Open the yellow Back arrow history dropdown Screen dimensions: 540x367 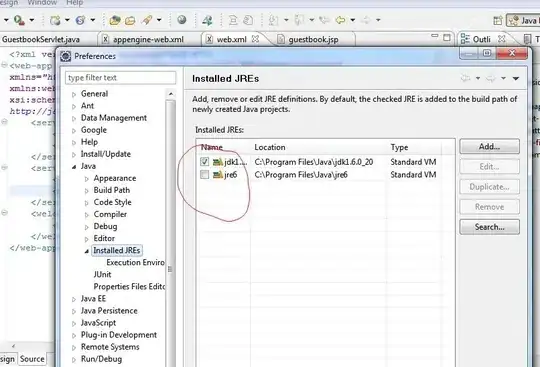[353, 20]
